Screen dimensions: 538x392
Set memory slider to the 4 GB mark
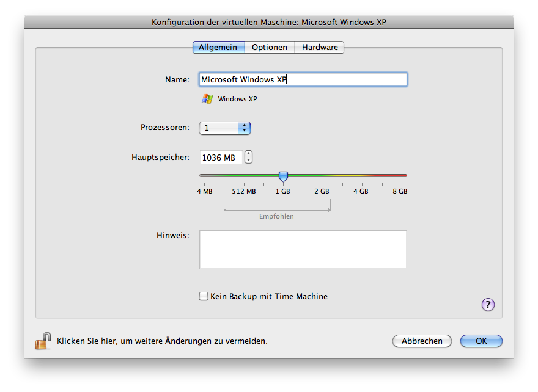click(x=361, y=176)
